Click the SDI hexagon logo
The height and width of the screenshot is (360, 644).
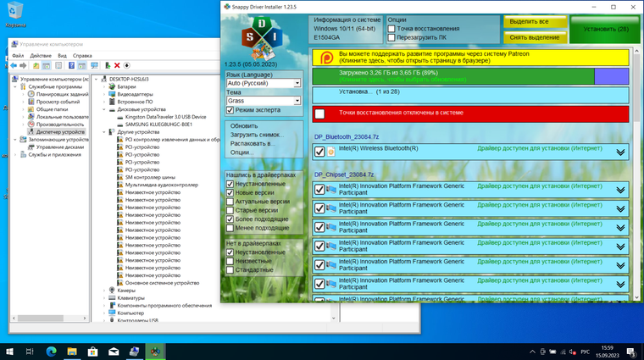pos(262,38)
